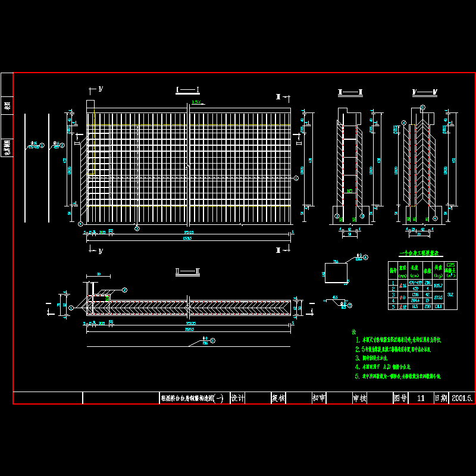
Task: Select the 日期 label in the title block
Action: click(440, 398)
